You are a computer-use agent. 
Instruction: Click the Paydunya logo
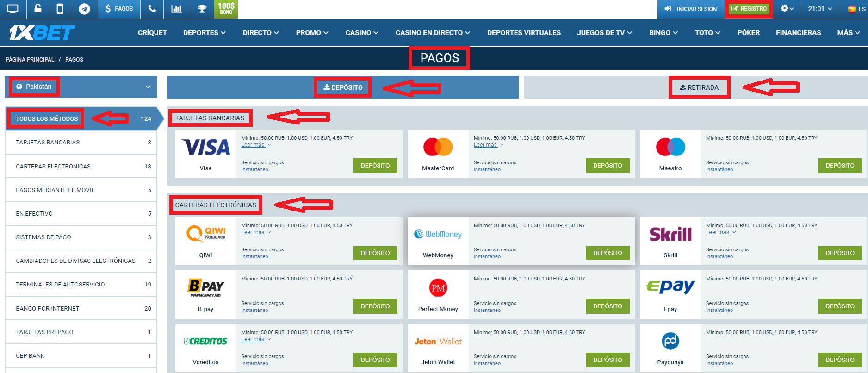tap(670, 341)
